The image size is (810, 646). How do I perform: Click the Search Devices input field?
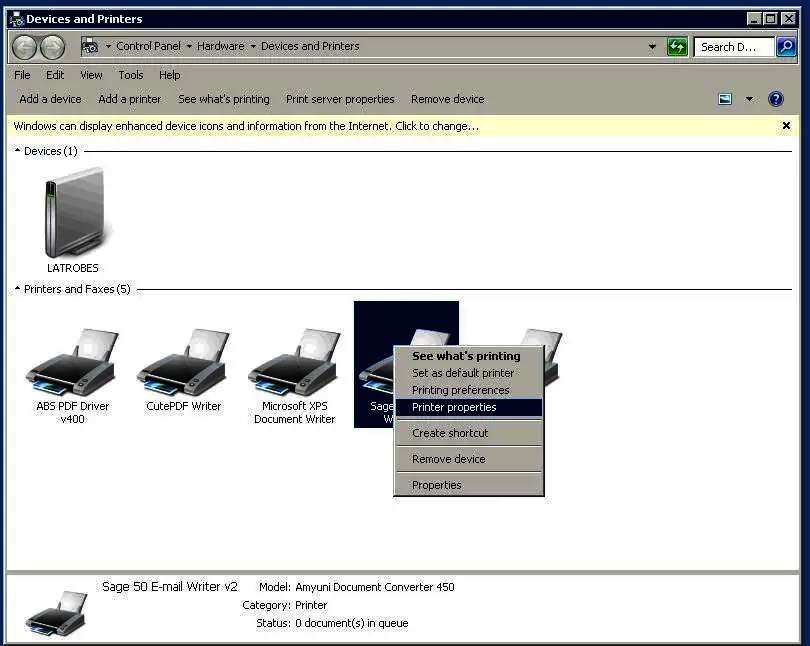[x=734, y=47]
